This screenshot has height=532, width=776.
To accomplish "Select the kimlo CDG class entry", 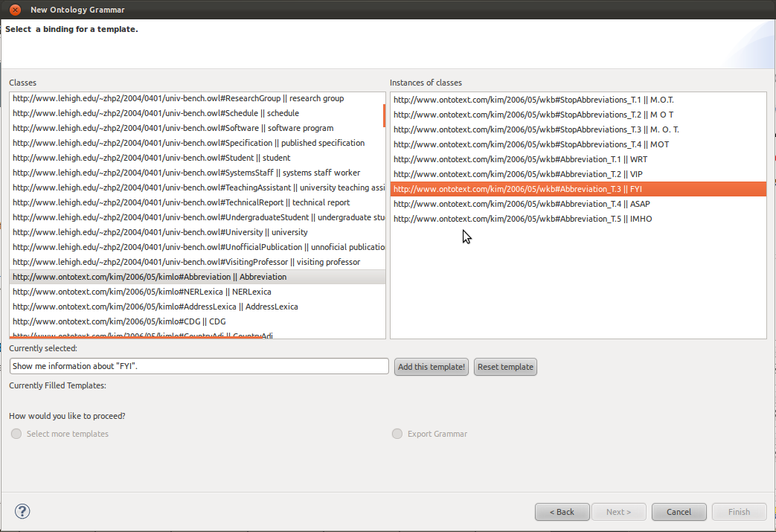I will pyautogui.click(x=119, y=321).
